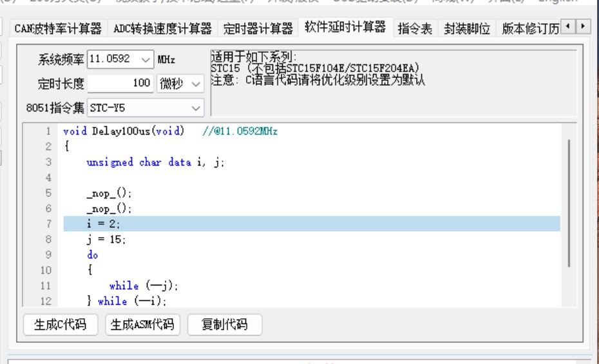This screenshot has height=364, width=599.
Task: Switch to the CAN波特率计算器 tab
Action: coord(59,28)
